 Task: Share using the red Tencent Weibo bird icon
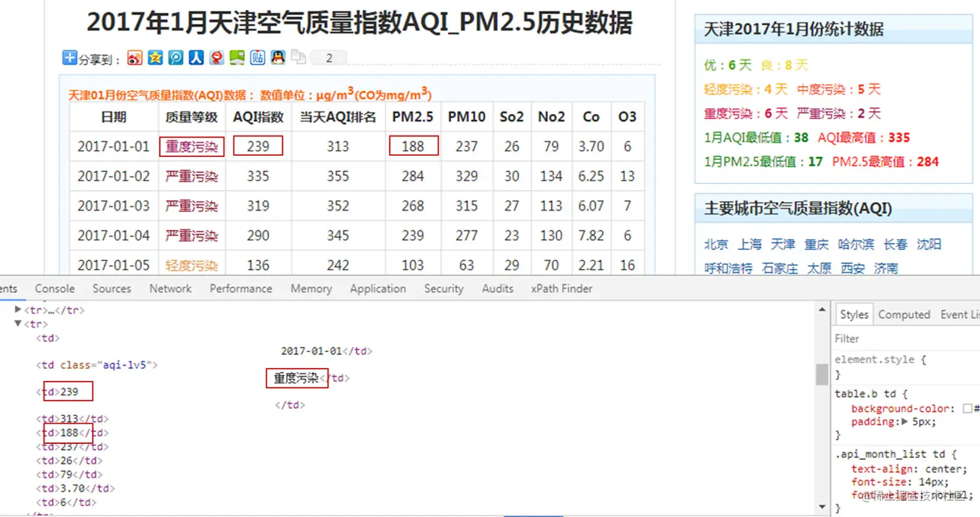tap(217, 58)
